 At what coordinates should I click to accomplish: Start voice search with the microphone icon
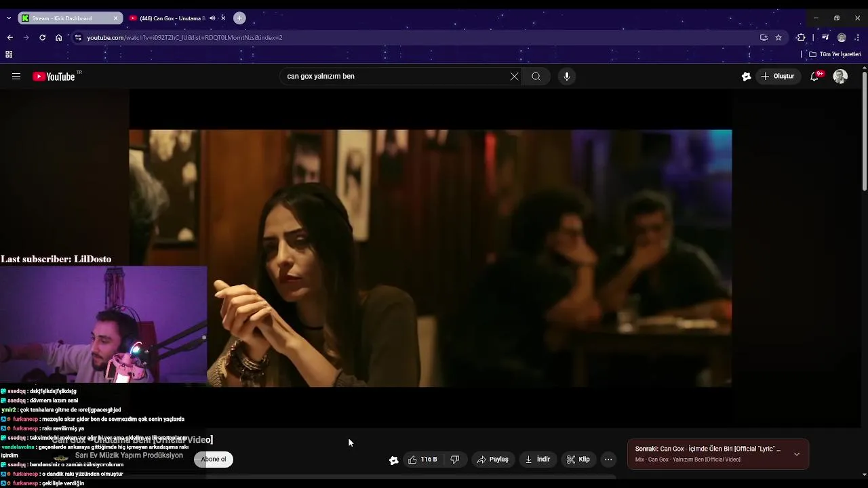point(567,77)
